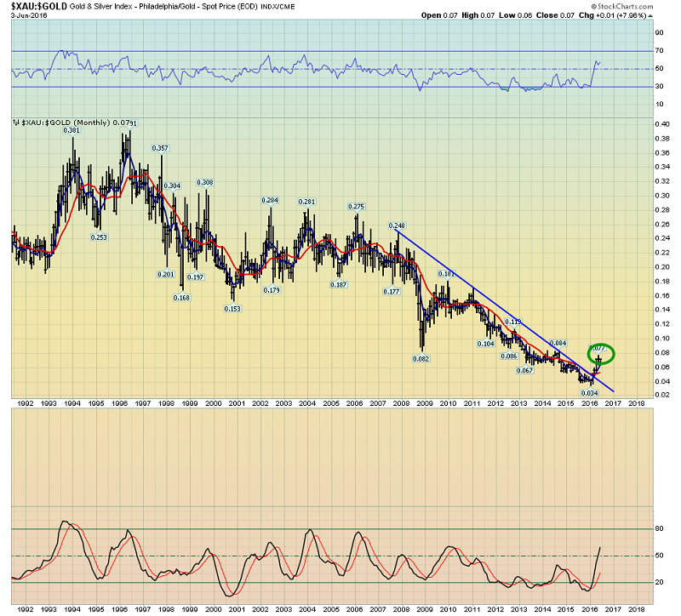
Task: Click the 20 level on the bottom oscillator
Action: click(659, 582)
